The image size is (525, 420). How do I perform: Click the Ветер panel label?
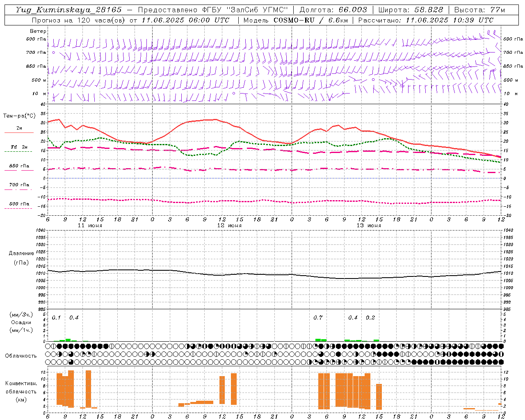pyautogui.click(x=38, y=31)
